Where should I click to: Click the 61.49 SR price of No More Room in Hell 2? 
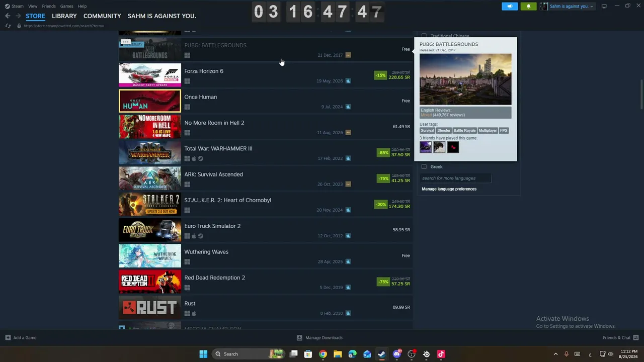[x=401, y=127]
